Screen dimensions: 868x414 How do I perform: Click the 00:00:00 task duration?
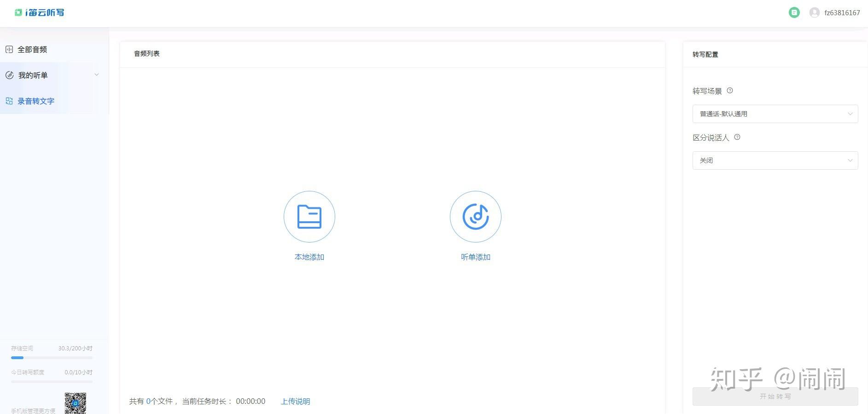[250, 402]
